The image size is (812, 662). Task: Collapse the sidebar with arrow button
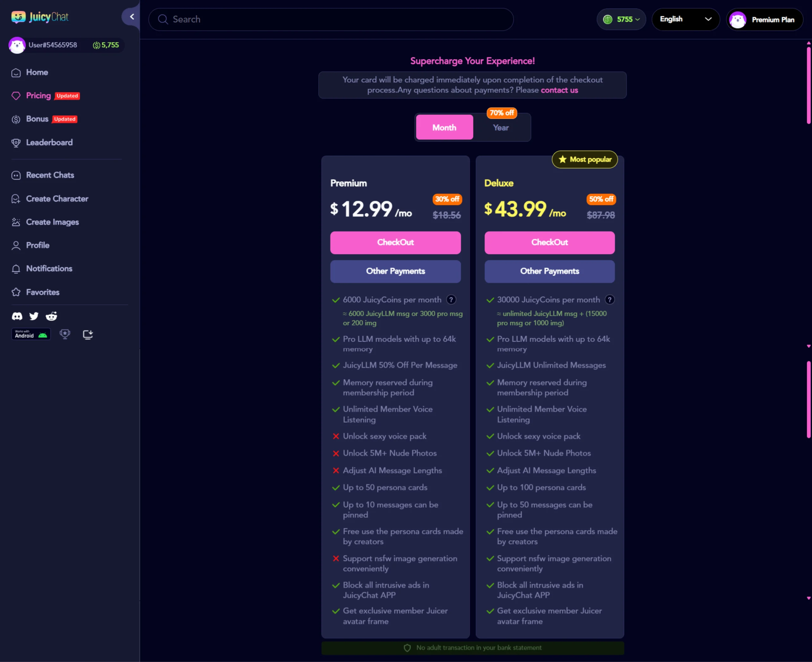pos(132,17)
